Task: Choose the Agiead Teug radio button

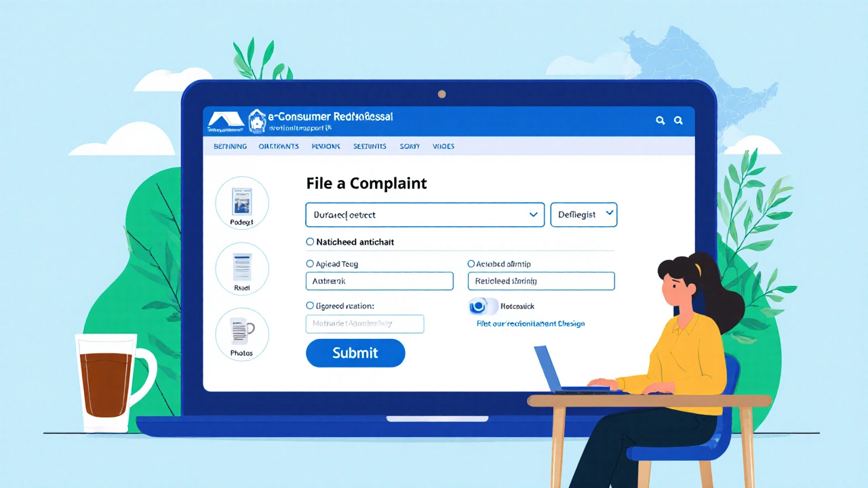Action: [x=310, y=264]
